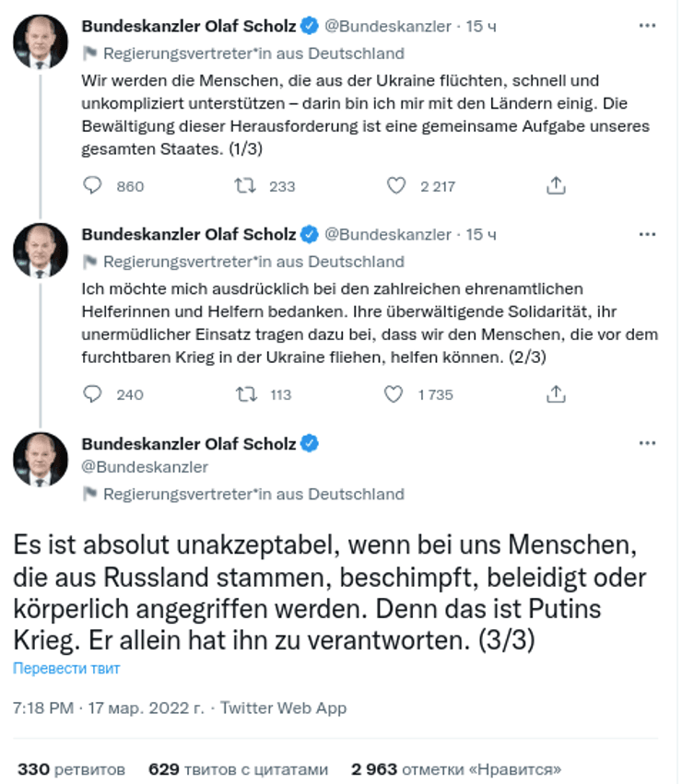Like the second tweet with 1 735 likes
Image resolution: width=682 pixels, height=784 pixels.
[394, 394]
